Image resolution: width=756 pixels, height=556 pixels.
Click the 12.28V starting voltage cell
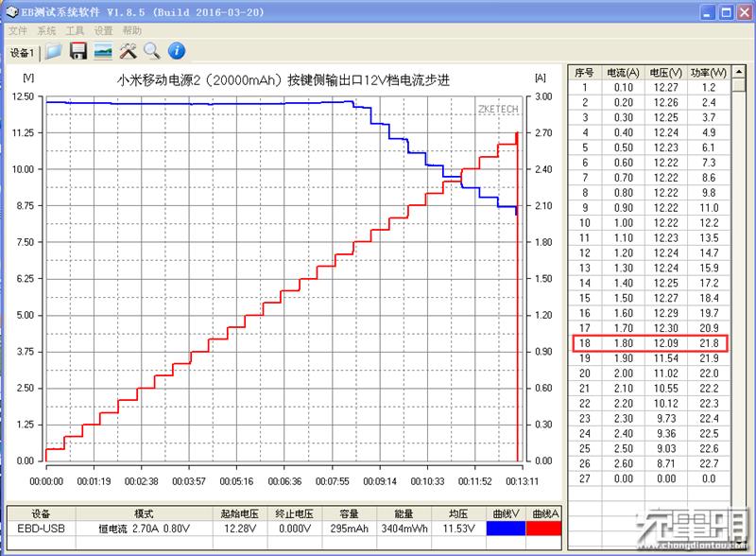[240, 529]
